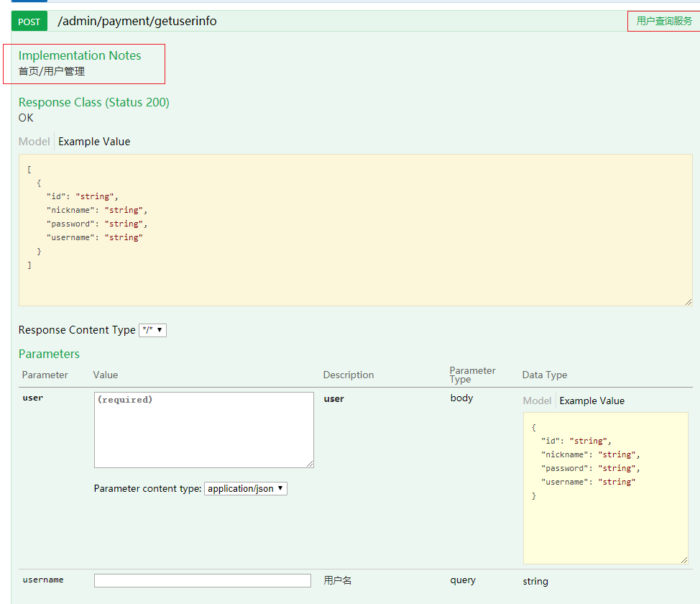700x604 pixels.
Task: Click the 用户名 description text
Action: click(338, 580)
